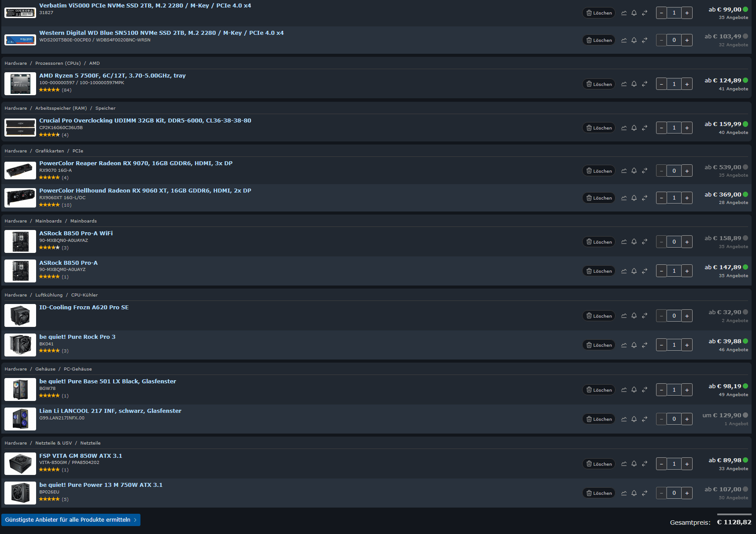This screenshot has height=534, width=756.
Task: Go to CPU-Kühler breadcrumb category
Action: pos(85,295)
